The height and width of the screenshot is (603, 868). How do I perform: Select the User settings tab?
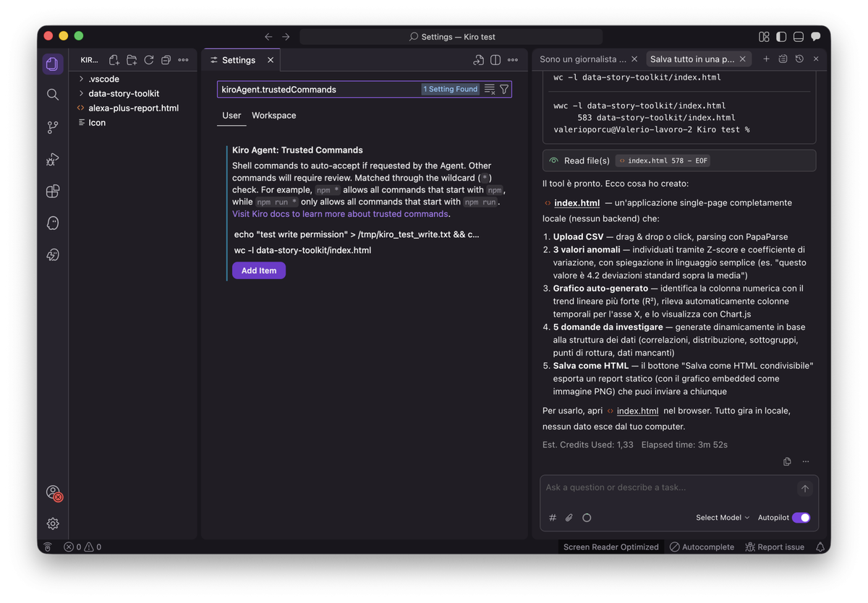(x=231, y=116)
